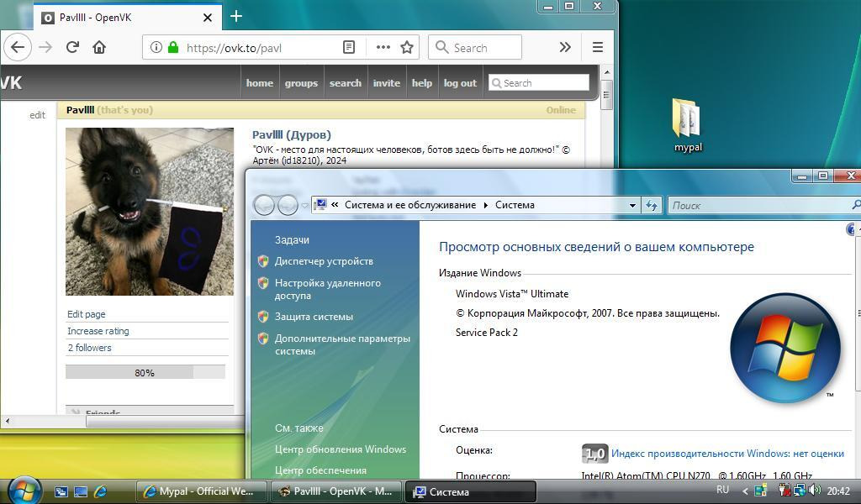
Task: Select the PavIIII - OpenVK browser tab
Action: tap(128, 18)
